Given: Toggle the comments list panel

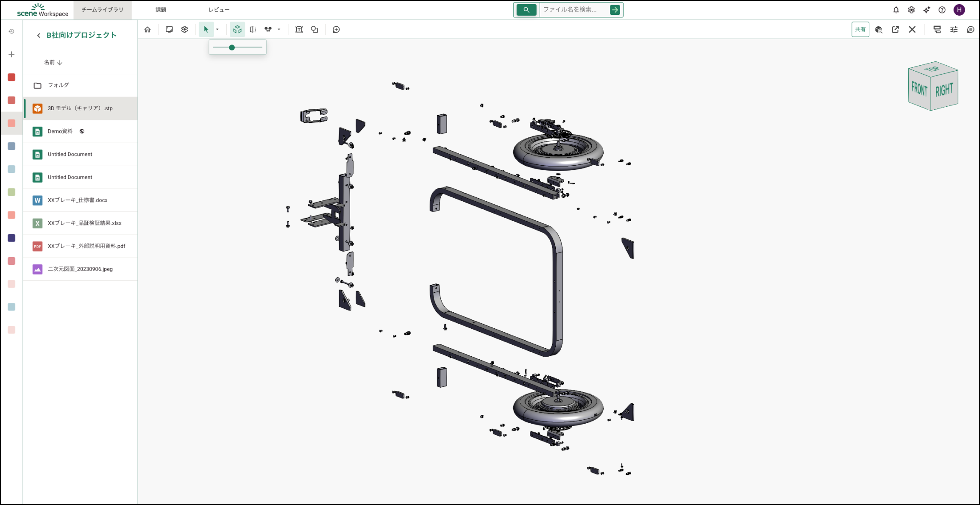Looking at the screenshot, I should click(971, 30).
